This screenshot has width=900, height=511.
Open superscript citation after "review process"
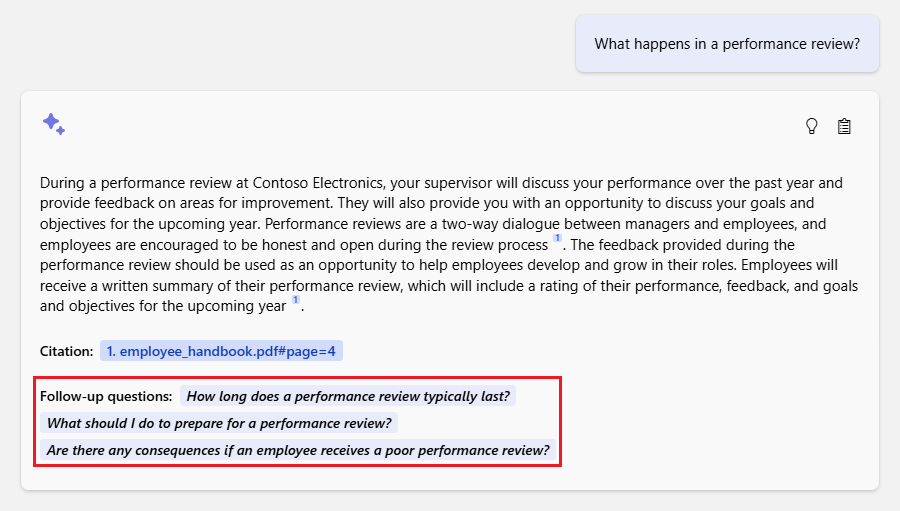(x=557, y=240)
